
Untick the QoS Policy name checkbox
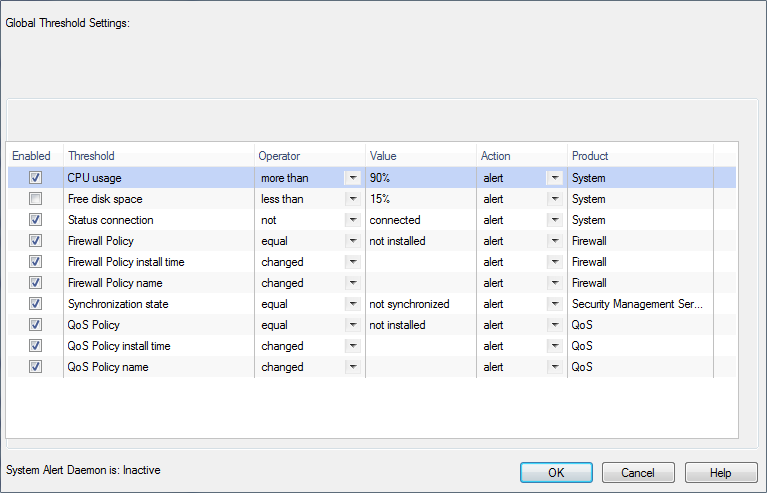36,367
